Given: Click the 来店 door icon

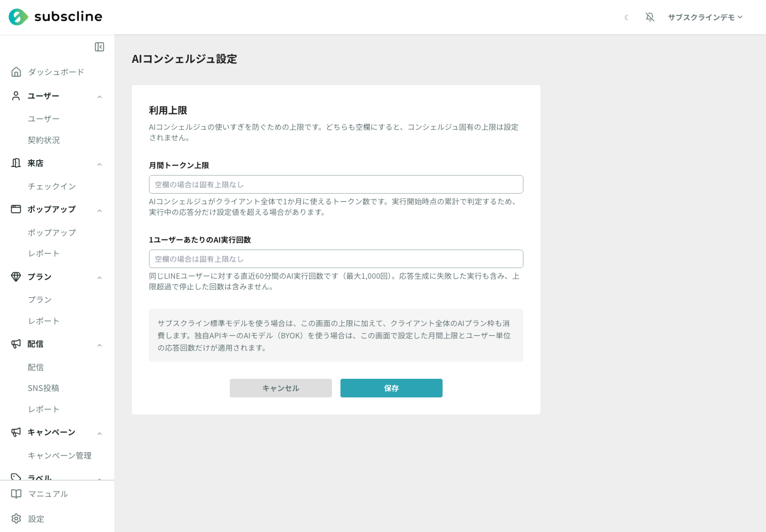Looking at the screenshot, I should point(16,163).
